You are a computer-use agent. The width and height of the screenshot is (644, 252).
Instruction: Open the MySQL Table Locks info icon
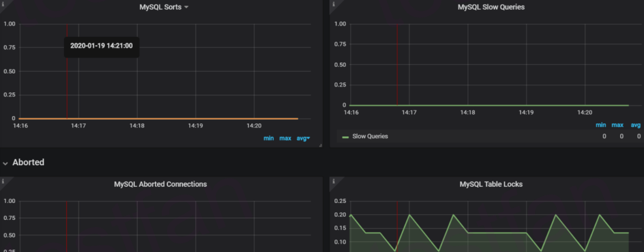333,181
